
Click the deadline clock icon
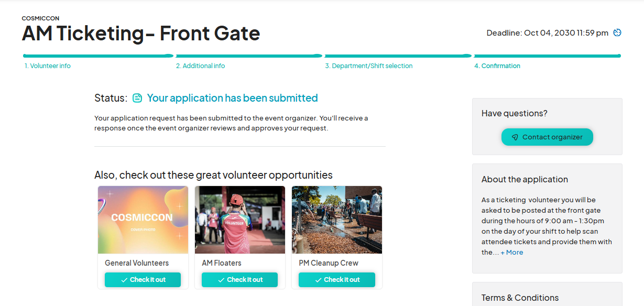617,32
